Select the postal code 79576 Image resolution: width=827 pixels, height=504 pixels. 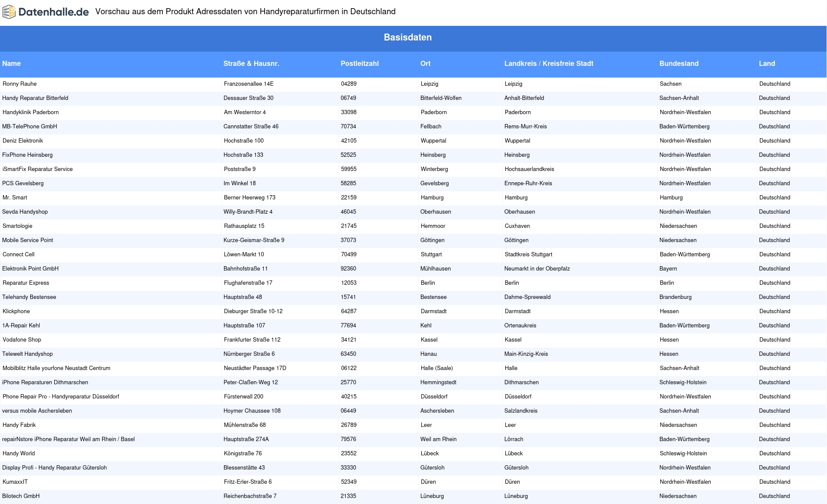[x=348, y=439]
